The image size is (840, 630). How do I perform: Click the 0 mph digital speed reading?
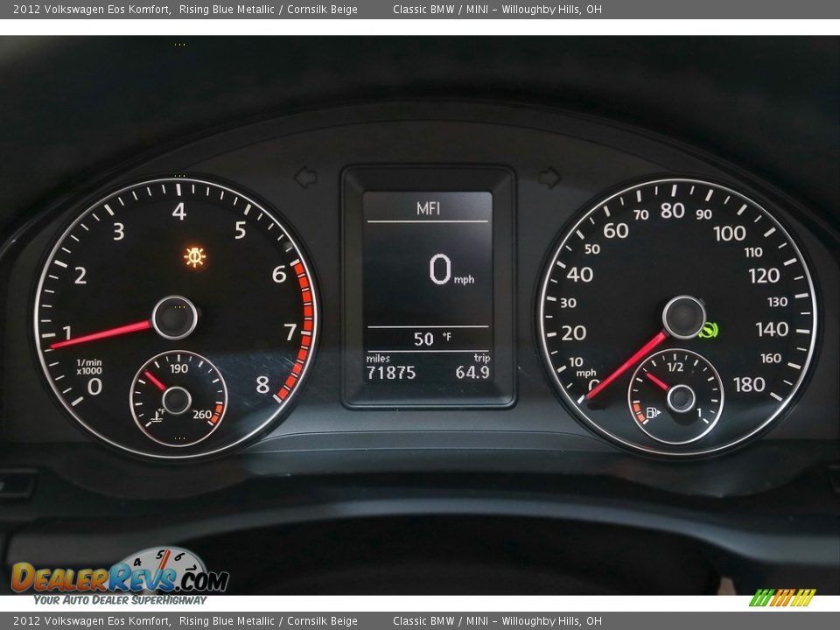[451, 269]
